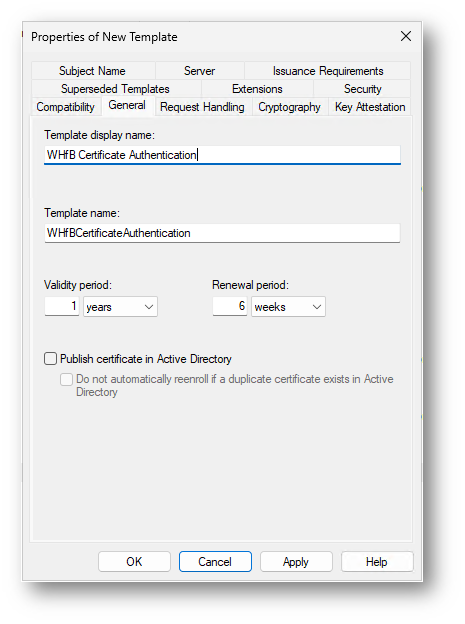This screenshot has width=465, height=624.
Task: Open the Key Attestation tab
Action: (370, 107)
